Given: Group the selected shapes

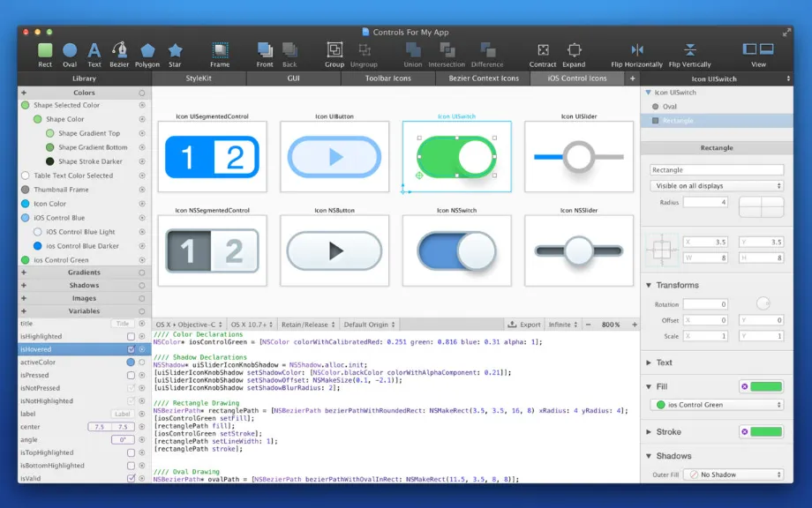Looking at the screenshot, I should click(335, 55).
